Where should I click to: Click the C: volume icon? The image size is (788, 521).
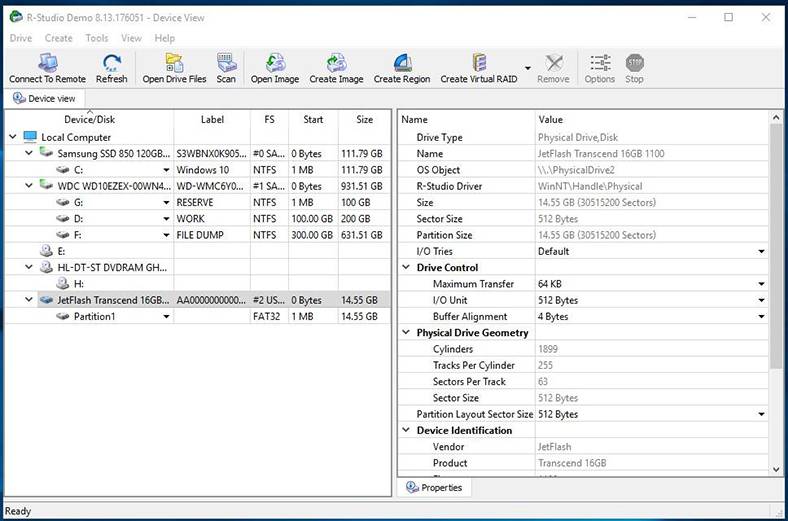click(x=63, y=170)
